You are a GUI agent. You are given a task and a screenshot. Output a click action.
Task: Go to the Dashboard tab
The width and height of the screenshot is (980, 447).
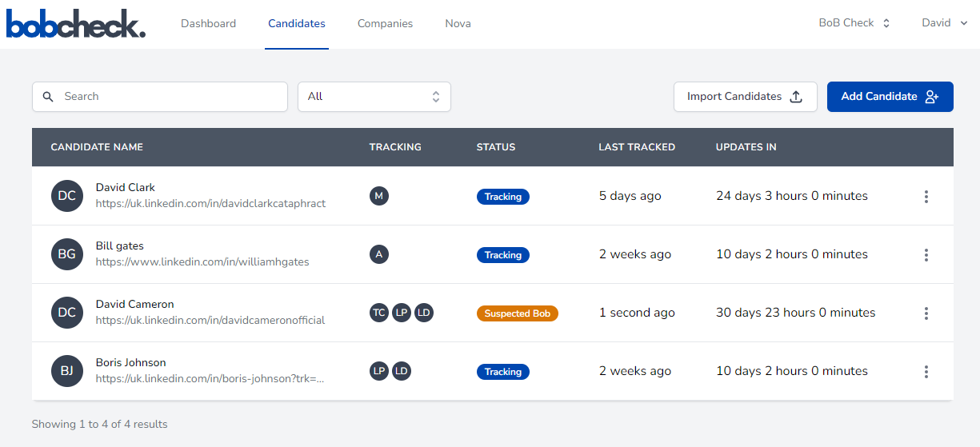(x=208, y=24)
